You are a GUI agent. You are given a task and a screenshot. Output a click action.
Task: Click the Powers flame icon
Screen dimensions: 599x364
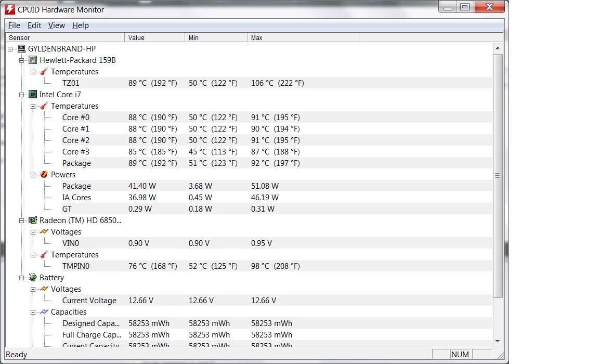[x=44, y=175]
